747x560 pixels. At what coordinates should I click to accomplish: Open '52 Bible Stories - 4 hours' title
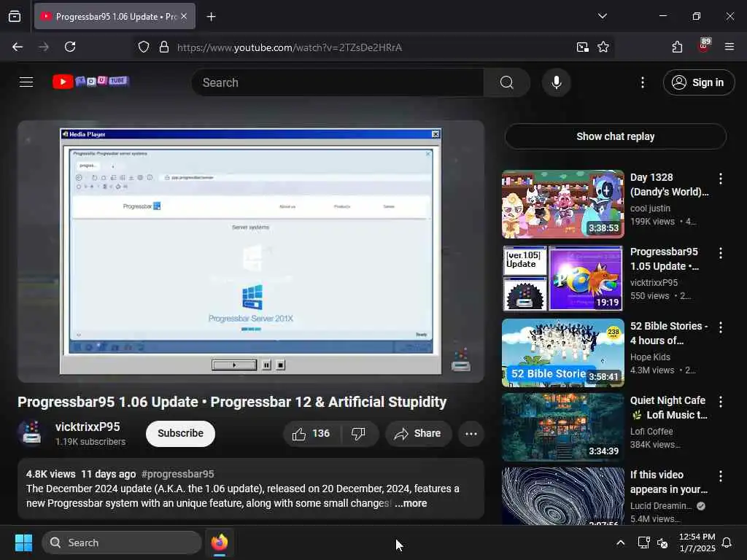[669, 333]
